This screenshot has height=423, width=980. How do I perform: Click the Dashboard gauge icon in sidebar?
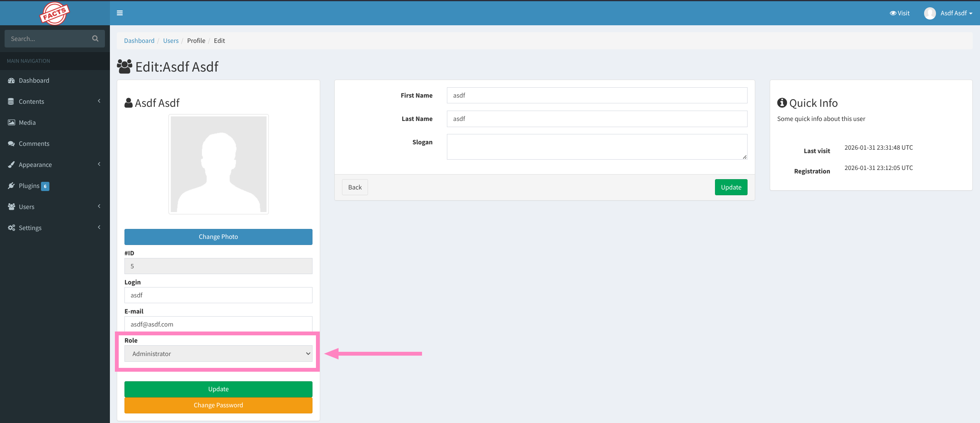(11, 80)
